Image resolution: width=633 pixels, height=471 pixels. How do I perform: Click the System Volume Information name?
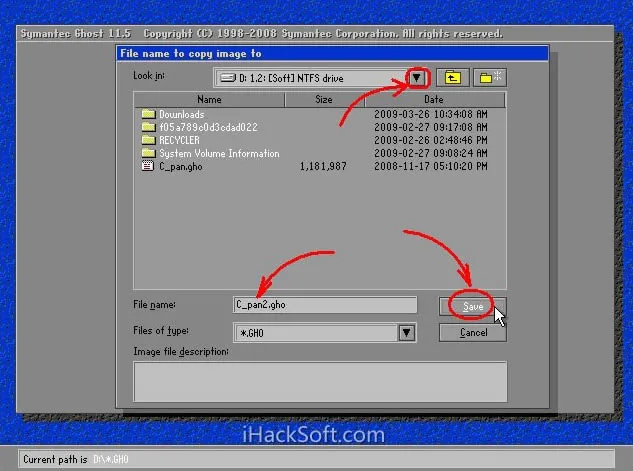point(219,153)
